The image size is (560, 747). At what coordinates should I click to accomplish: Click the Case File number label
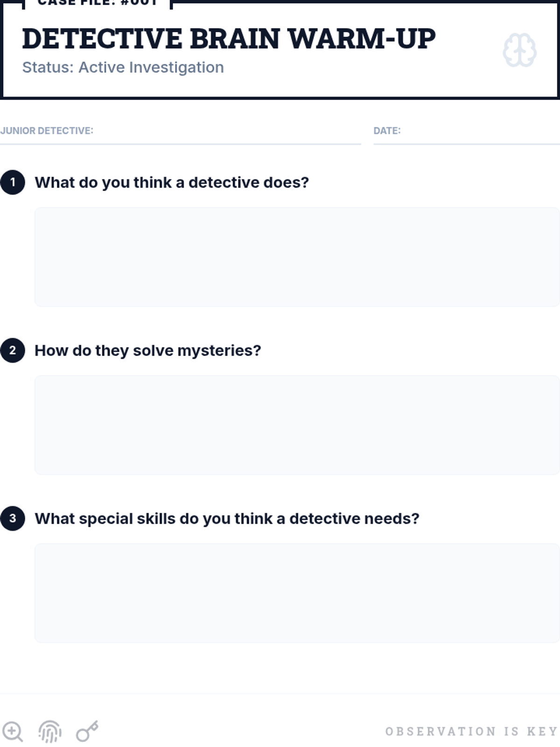pyautogui.click(x=98, y=3)
